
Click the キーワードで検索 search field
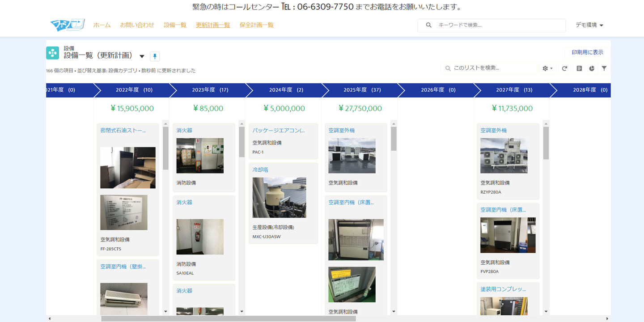492,25
